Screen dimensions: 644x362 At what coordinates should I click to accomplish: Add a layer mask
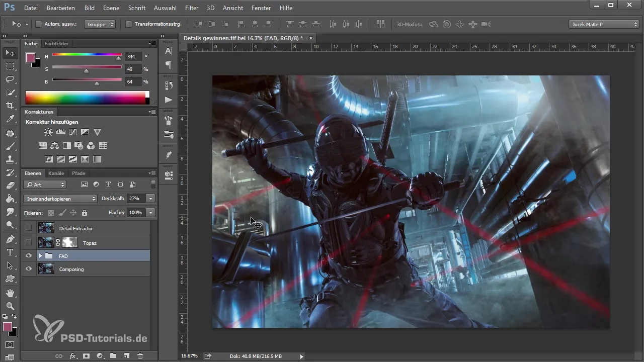coord(87,356)
